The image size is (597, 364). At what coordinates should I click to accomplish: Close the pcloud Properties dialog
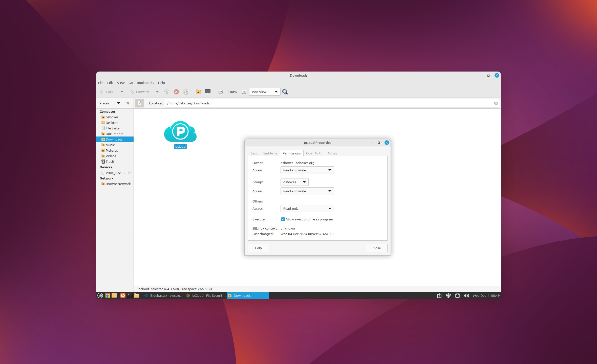tap(387, 143)
